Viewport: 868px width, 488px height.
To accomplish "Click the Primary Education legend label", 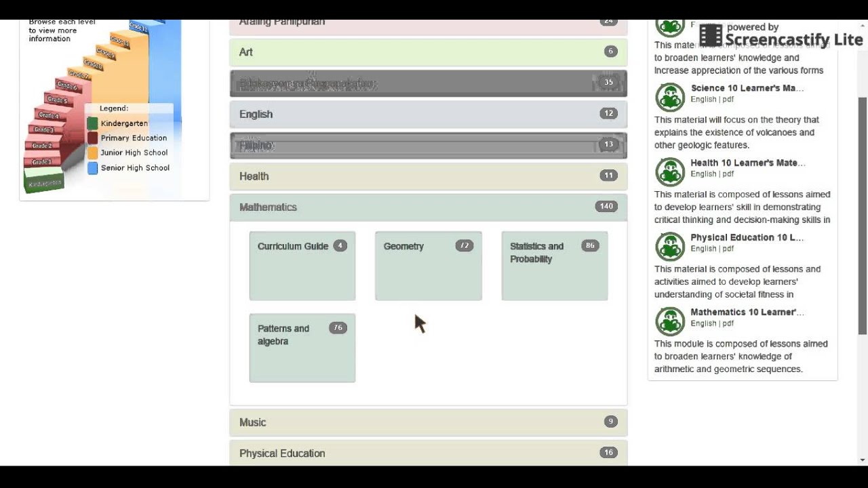I will click(134, 138).
